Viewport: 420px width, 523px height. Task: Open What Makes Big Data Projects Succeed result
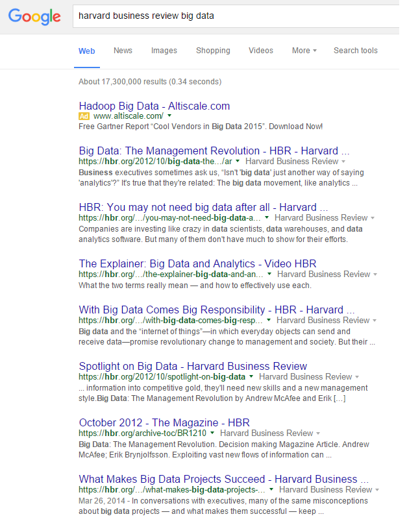pyautogui.click(x=223, y=479)
